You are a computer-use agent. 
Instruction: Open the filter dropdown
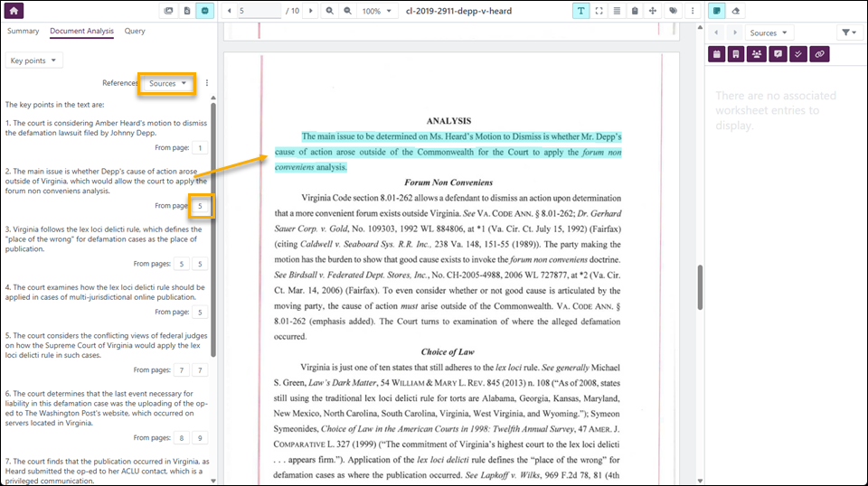point(849,33)
